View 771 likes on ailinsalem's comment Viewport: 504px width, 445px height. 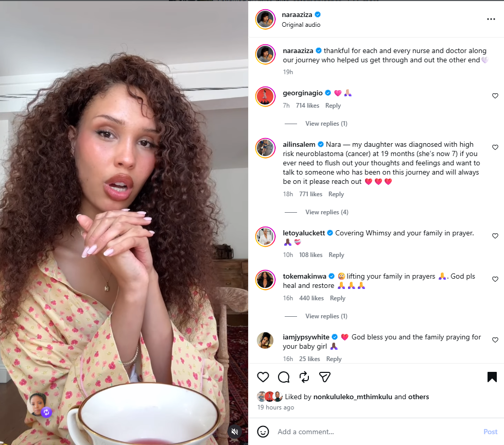(310, 194)
